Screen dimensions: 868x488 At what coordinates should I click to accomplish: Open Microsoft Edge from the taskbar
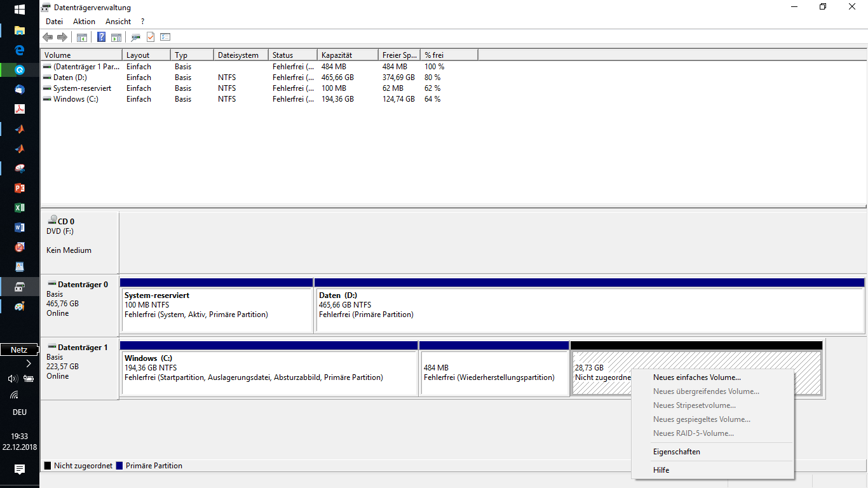pyautogui.click(x=20, y=50)
